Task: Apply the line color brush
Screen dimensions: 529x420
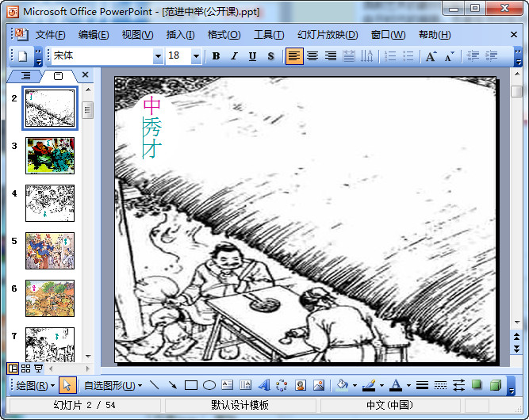Action: coord(369,385)
